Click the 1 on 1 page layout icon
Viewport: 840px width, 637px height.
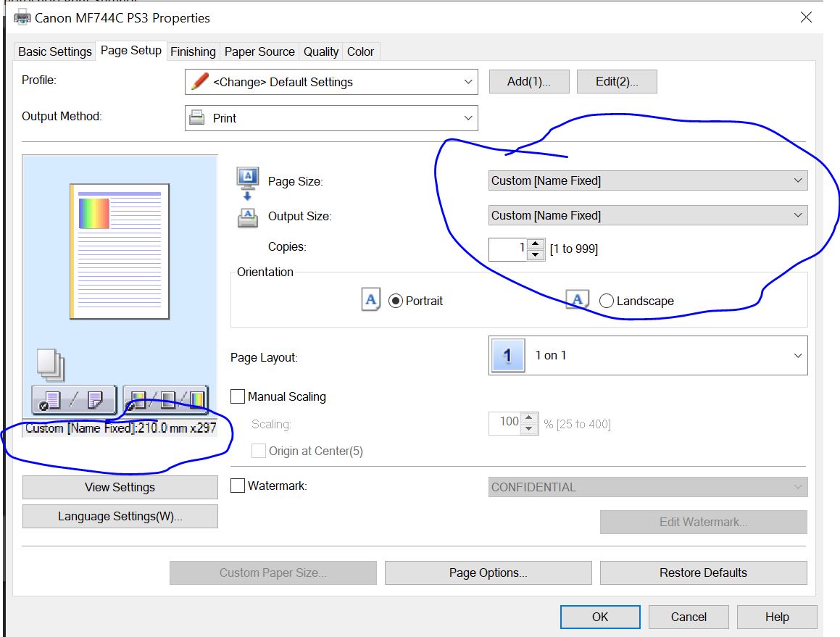click(x=507, y=356)
